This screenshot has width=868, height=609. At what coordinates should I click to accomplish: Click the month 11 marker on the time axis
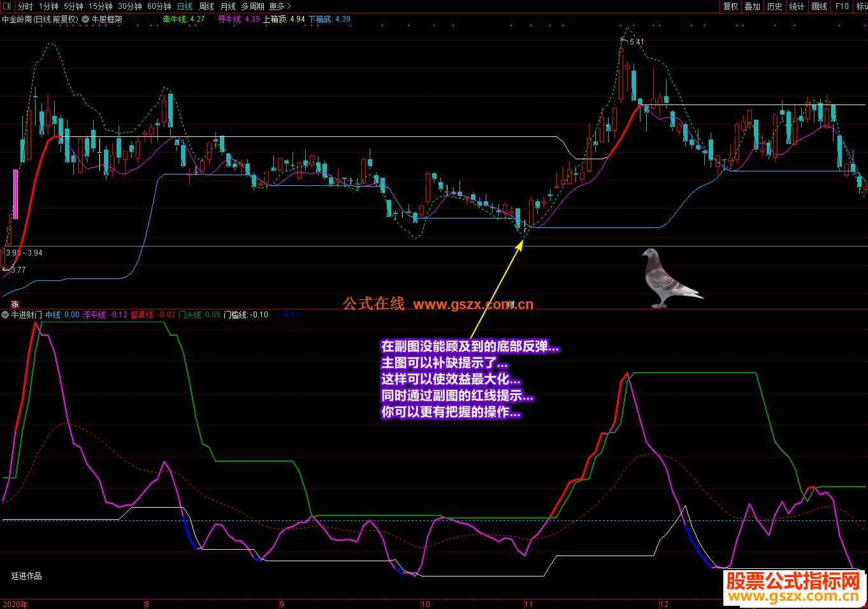528,604
